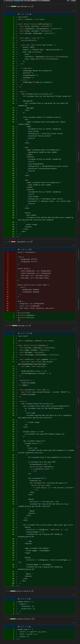The height and width of the screenshot is (644, 80).
Task: Click the hunk header '@@ -0,0 +1,92 @@'
Action: (x=24, y=14)
